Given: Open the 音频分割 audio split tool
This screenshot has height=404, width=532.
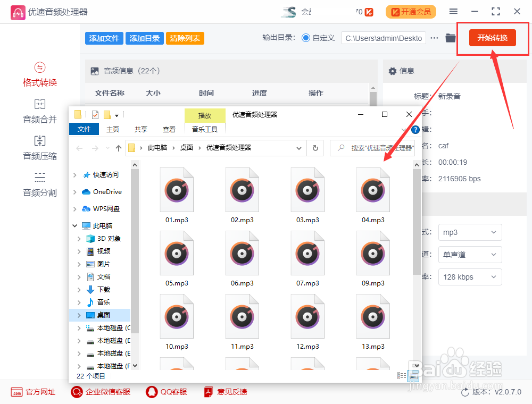Looking at the screenshot, I should (x=40, y=184).
